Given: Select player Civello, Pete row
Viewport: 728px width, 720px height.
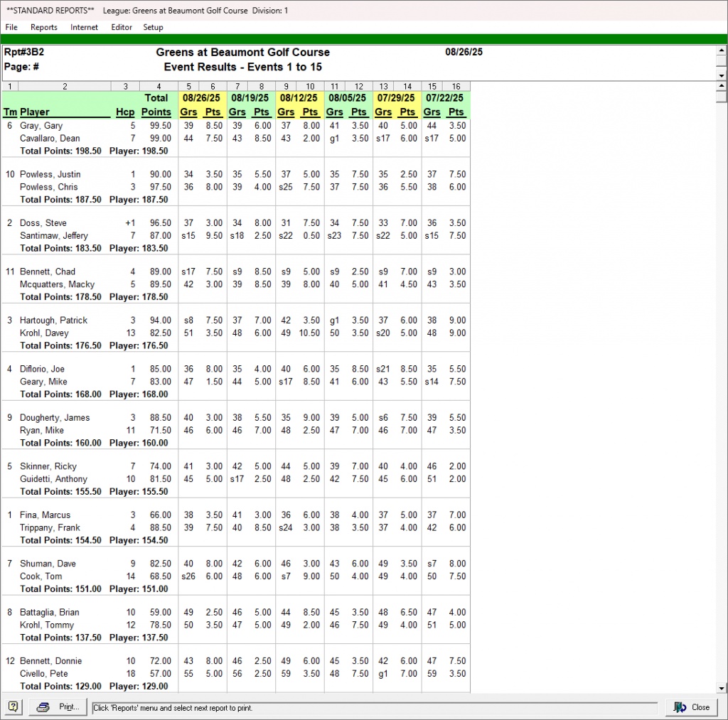Looking at the screenshot, I should (45, 674).
